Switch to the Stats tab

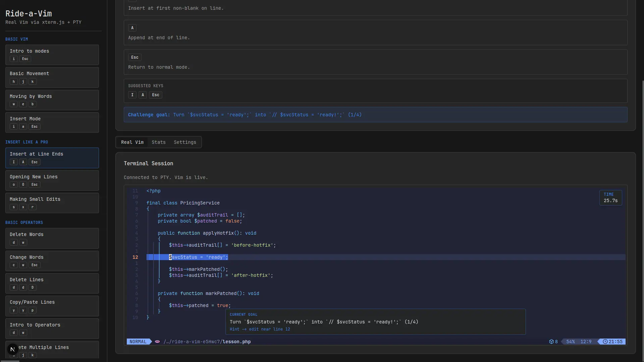[159, 142]
